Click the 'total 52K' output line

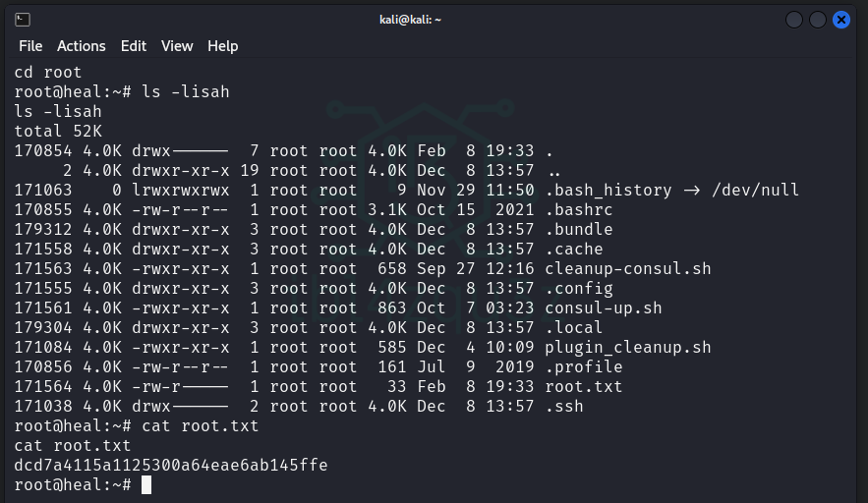(x=58, y=131)
